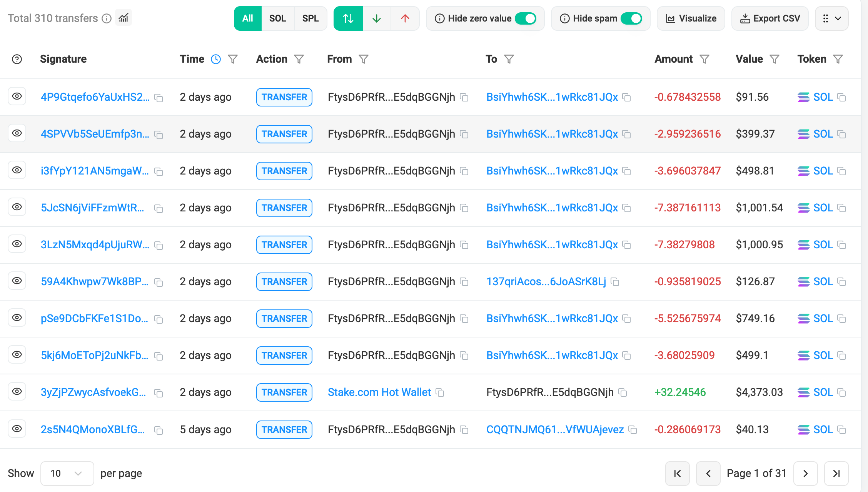Toggle eye preview for 3yZjPZwycAsfvoekG row
868x492 pixels.
pyautogui.click(x=17, y=391)
